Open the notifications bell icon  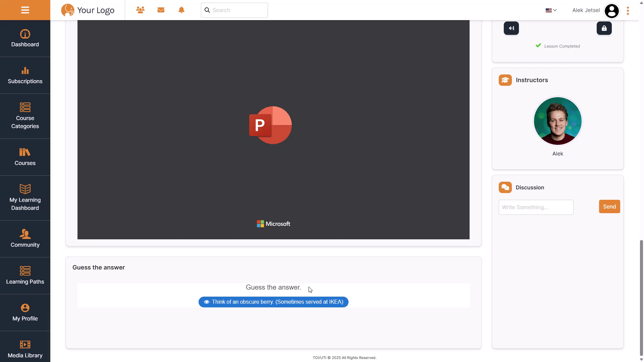point(181,10)
